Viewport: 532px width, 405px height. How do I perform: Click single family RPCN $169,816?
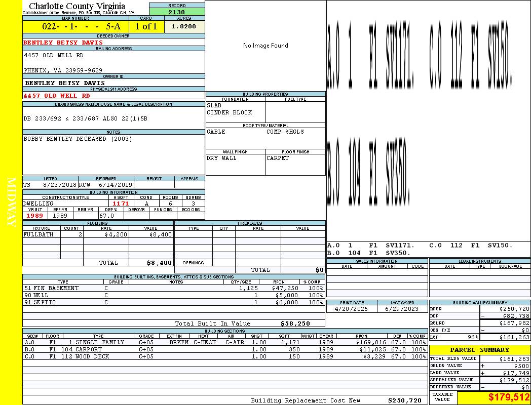click(371, 342)
